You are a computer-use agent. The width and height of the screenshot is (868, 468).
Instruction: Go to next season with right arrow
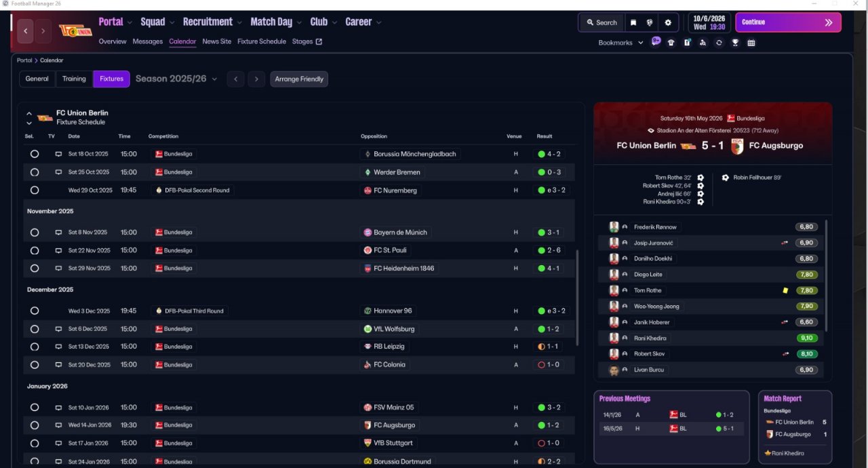256,79
